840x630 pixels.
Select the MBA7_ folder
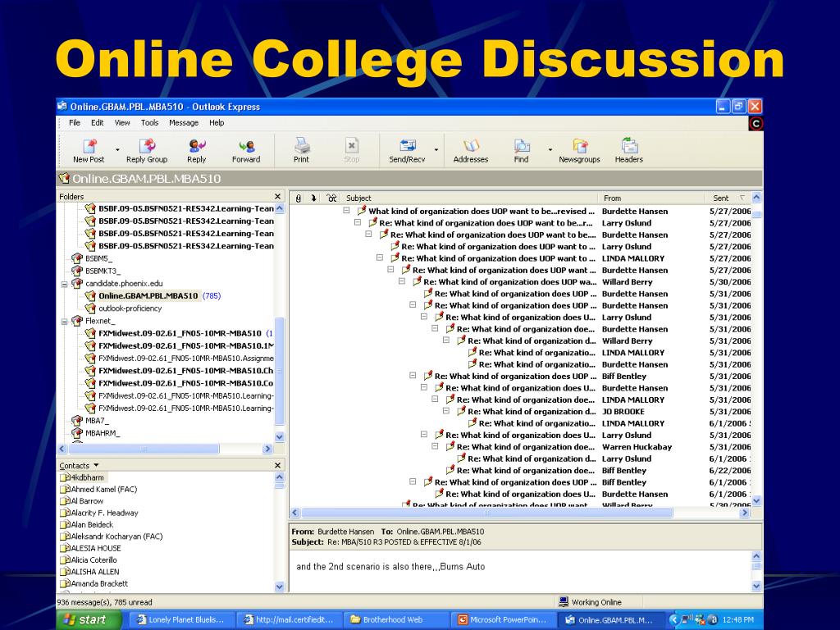tap(97, 421)
